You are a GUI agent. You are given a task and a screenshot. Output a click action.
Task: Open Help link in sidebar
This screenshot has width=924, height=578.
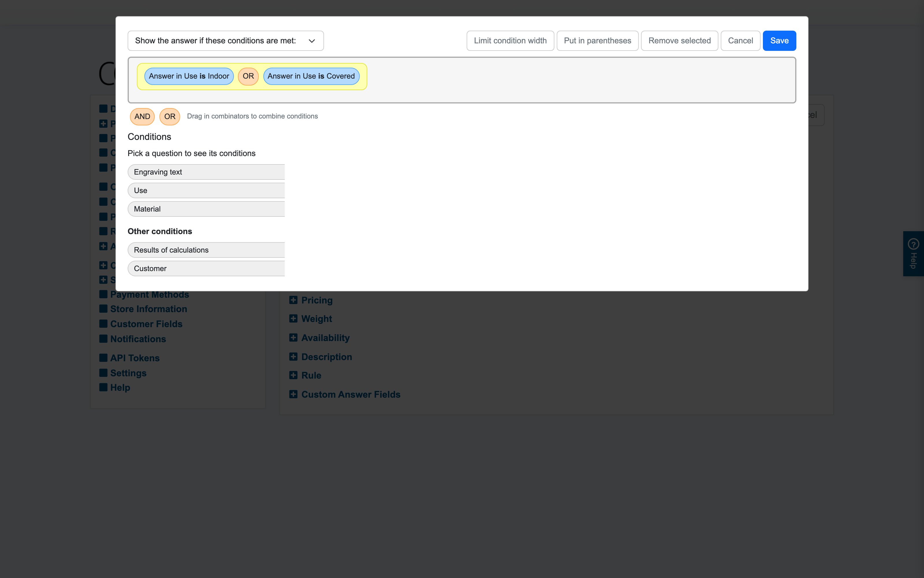click(120, 387)
